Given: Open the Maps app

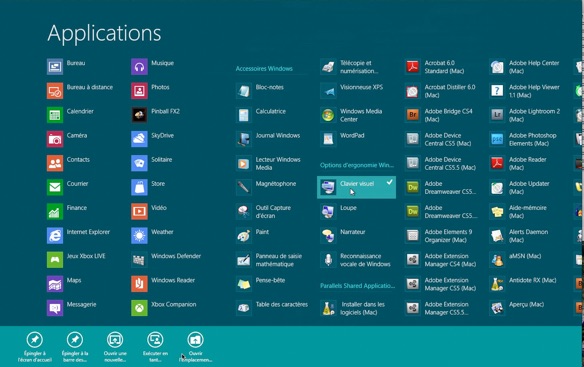Looking at the screenshot, I should point(64,284).
